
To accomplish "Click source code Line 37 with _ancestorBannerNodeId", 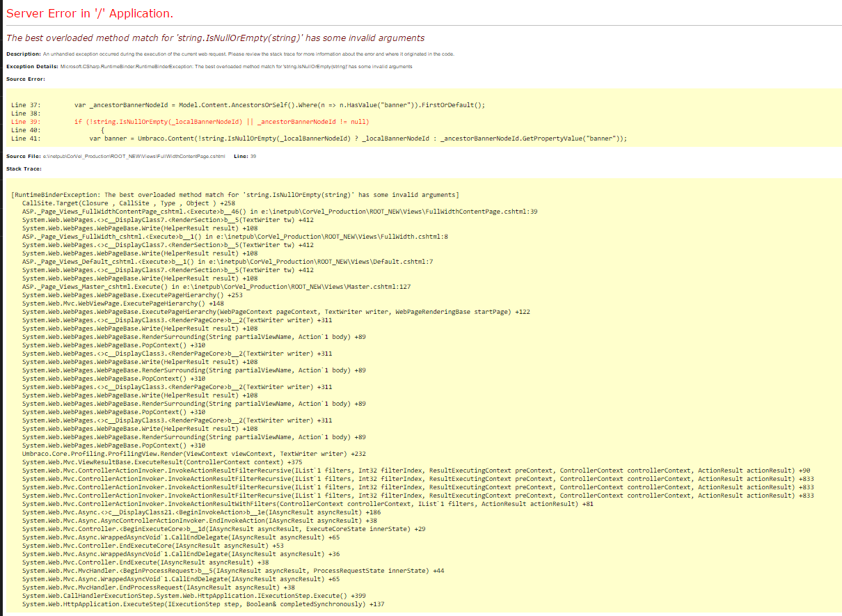I will pos(278,105).
